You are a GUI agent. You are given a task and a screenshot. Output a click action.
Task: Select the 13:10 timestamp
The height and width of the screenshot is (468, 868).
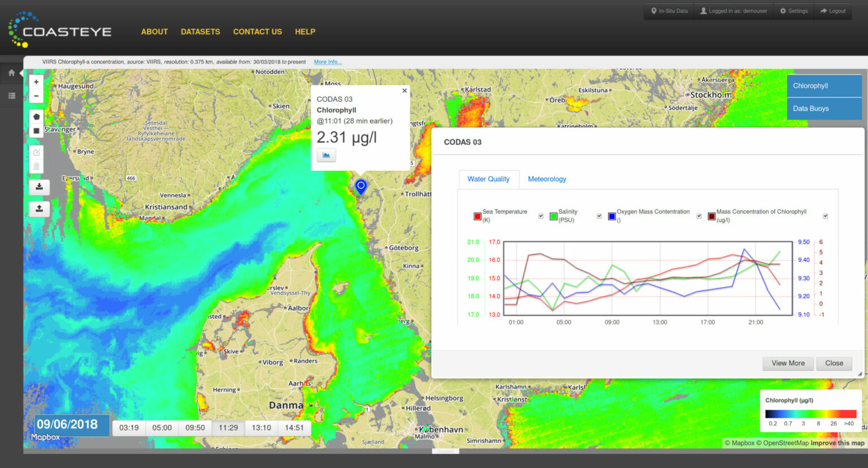261,427
